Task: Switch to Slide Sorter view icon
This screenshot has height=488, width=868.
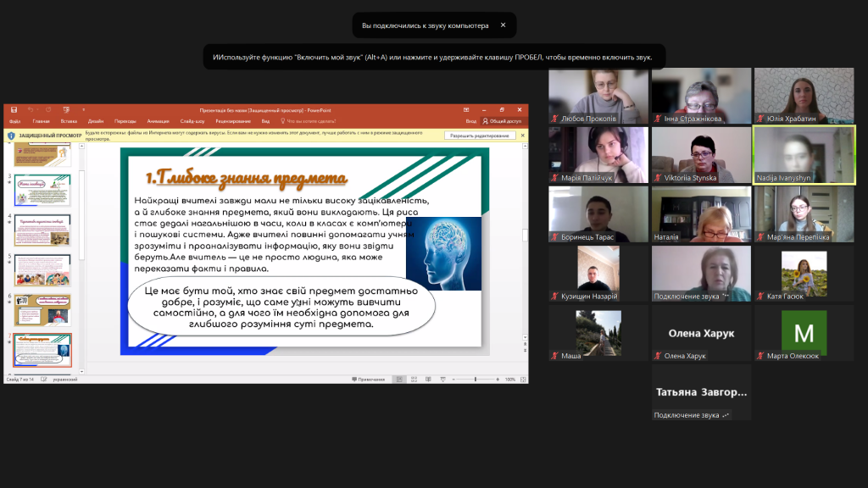Action: pos(414,380)
